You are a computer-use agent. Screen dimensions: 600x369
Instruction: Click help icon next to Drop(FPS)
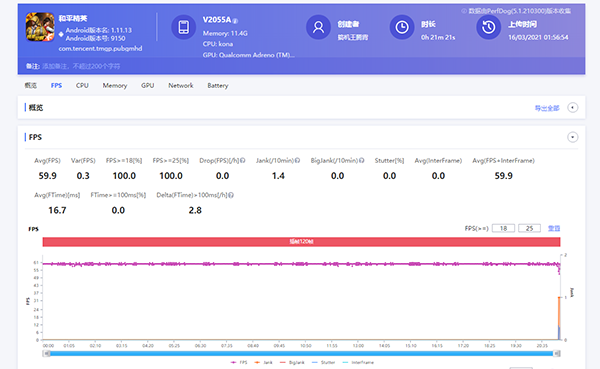coord(243,160)
